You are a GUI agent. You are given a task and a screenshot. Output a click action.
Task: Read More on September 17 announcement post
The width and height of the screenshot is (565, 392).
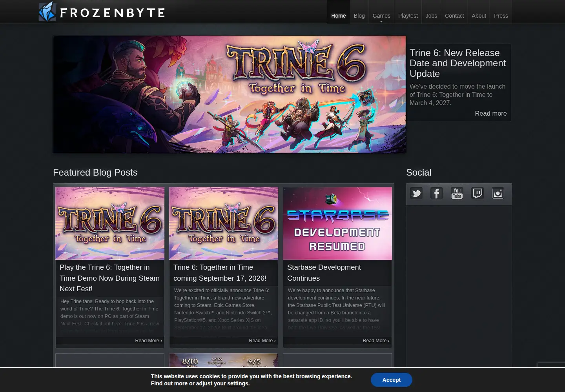tap(262, 341)
